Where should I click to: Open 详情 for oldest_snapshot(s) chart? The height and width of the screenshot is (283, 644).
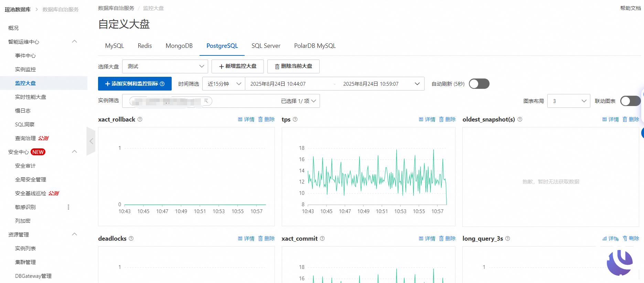(611, 119)
